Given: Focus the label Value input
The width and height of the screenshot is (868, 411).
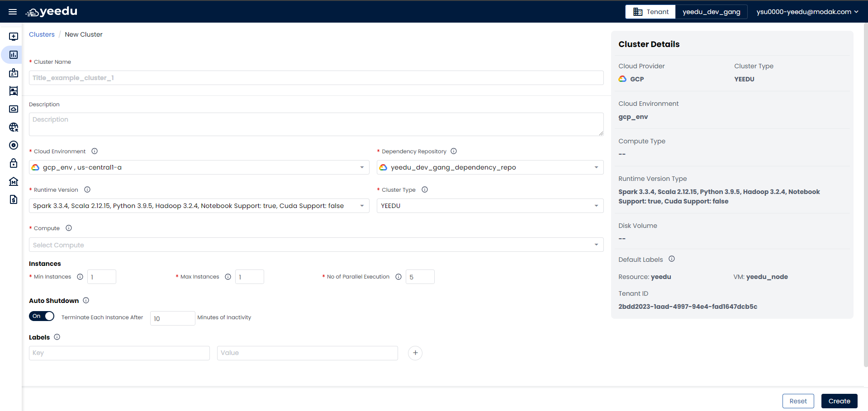Looking at the screenshot, I should pyautogui.click(x=308, y=353).
